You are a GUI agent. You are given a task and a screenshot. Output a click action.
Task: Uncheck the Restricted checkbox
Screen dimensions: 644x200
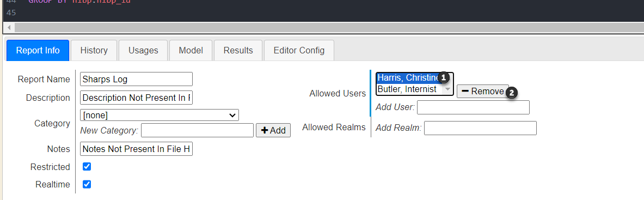pos(87,167)
